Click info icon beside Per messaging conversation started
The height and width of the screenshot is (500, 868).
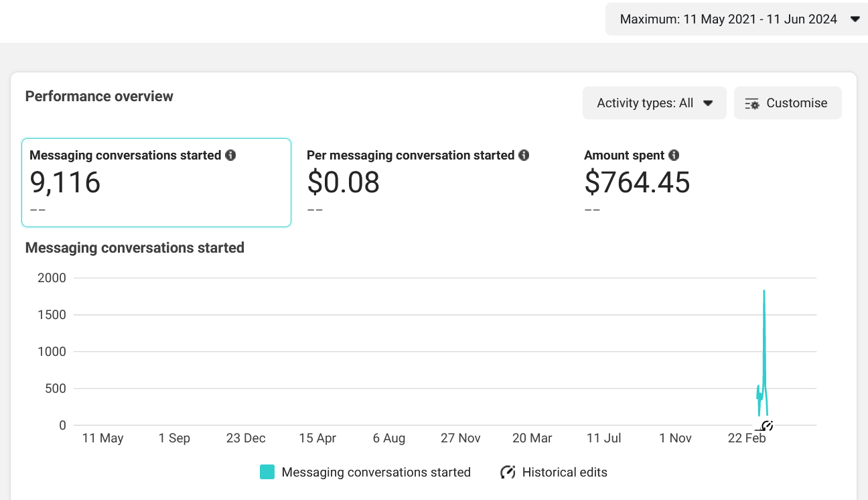pos(524,155)
